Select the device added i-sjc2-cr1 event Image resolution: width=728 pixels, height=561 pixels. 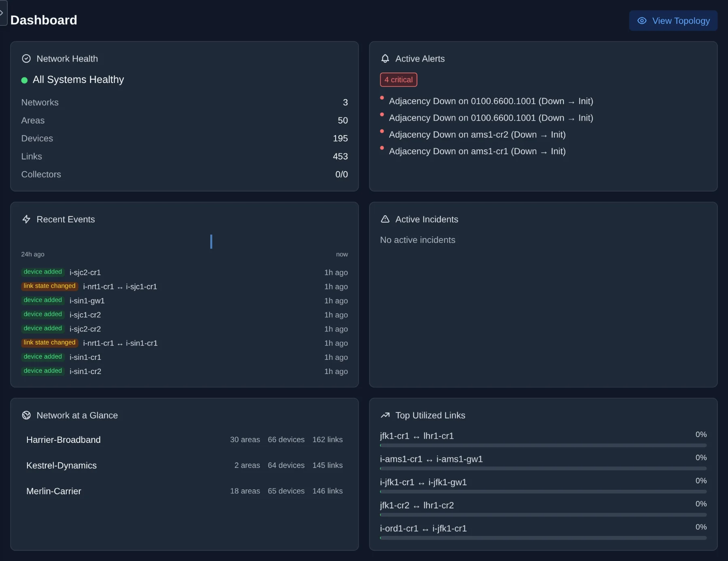(184, 272)
